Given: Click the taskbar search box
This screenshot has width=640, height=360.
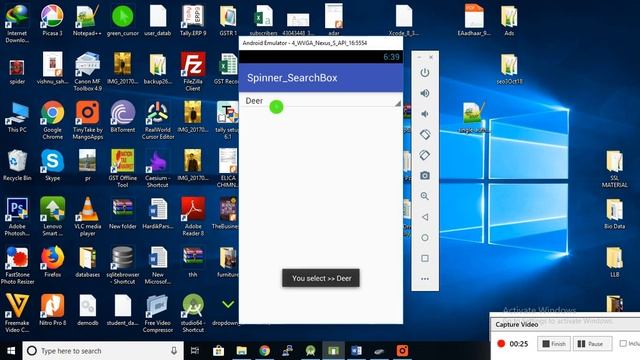Looking at the screenshot, I should click(x=102, y=351).
